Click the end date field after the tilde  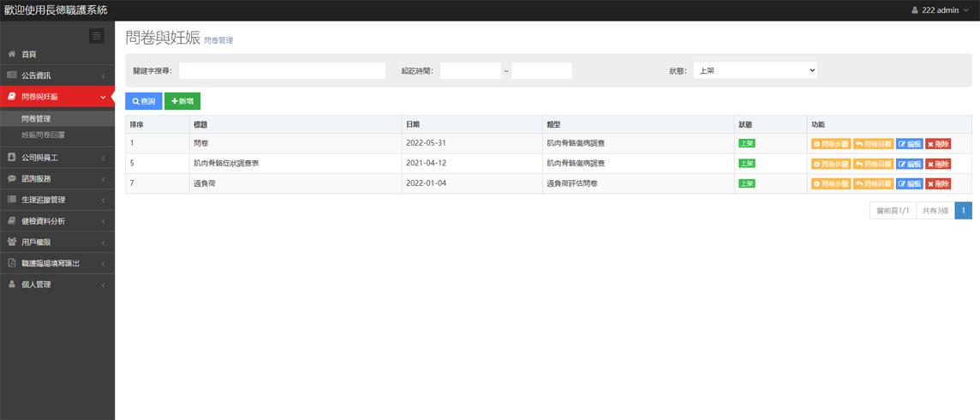[x=542, y=70]
